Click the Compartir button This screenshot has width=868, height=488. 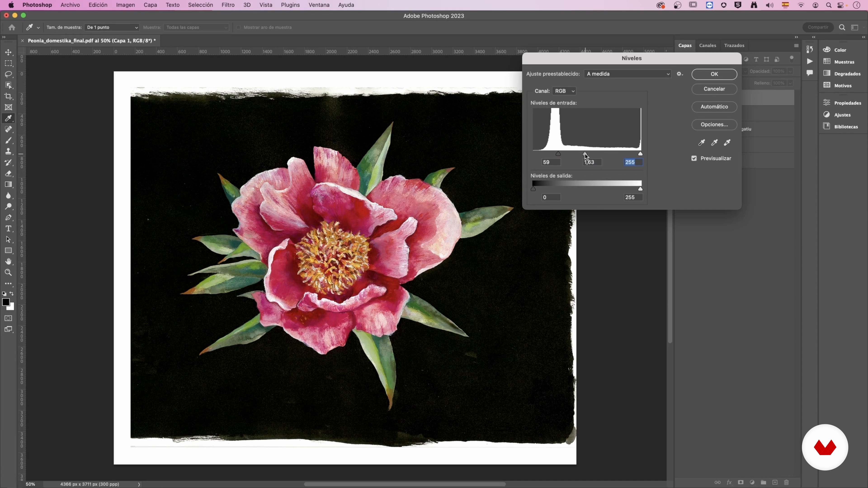coord(818,27)
